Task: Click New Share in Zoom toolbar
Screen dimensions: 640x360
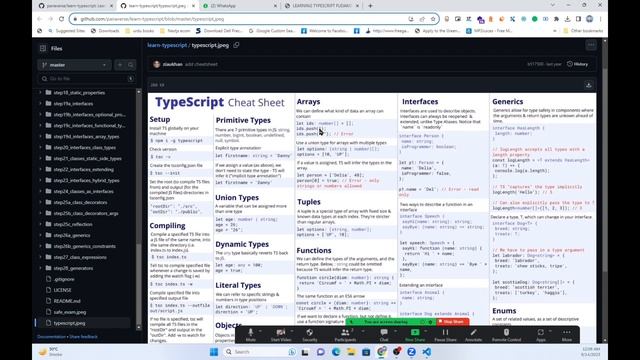Action: [x=415, y=335]
